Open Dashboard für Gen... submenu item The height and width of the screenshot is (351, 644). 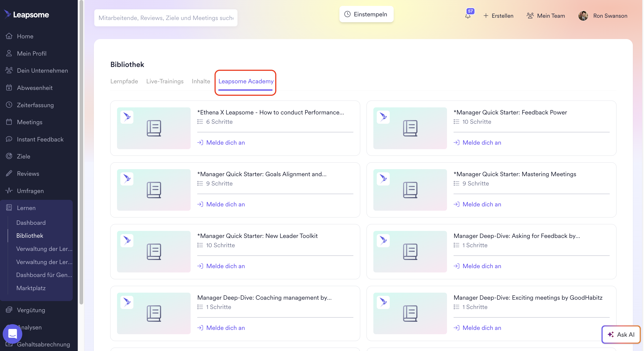pyautogui.click(x=44, y=274)
